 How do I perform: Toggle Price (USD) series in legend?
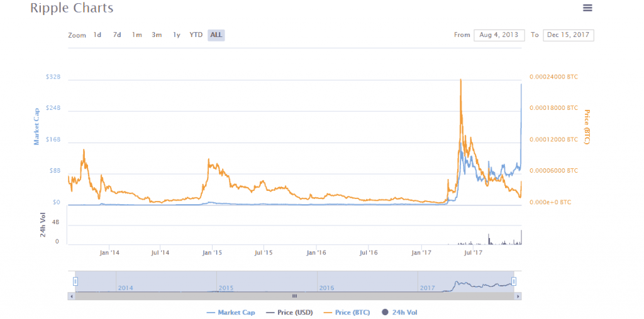pos(289,313)
